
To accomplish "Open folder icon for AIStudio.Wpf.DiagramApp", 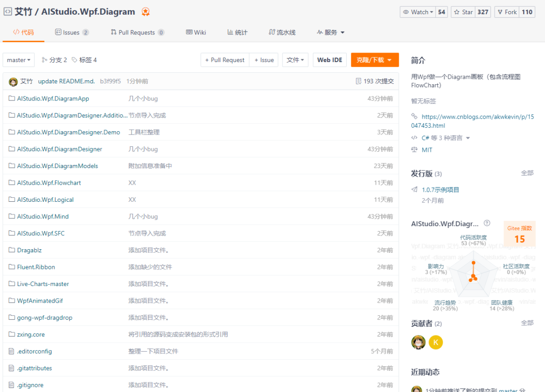I will click(x=12, y=98).
